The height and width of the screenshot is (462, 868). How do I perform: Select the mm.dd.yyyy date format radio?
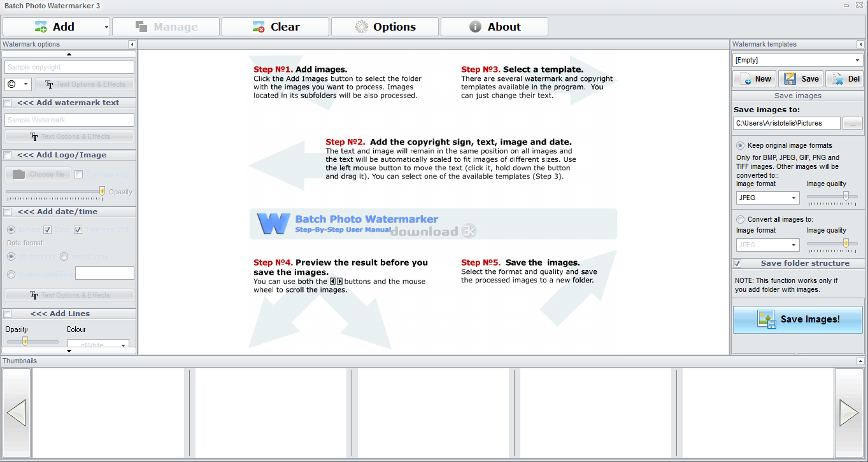pos(64,256)
